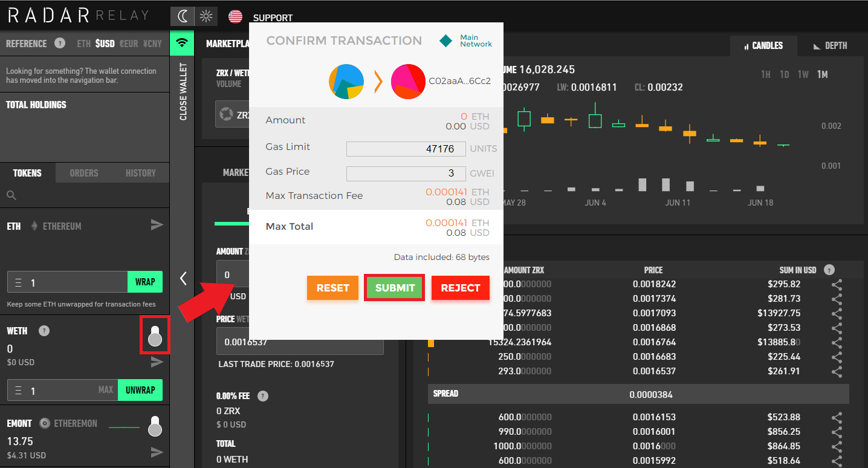The height and width of the screenshot is (468, 868).
Task: Click CLOSE WALLET vertical label
Action: pos(183,91)
